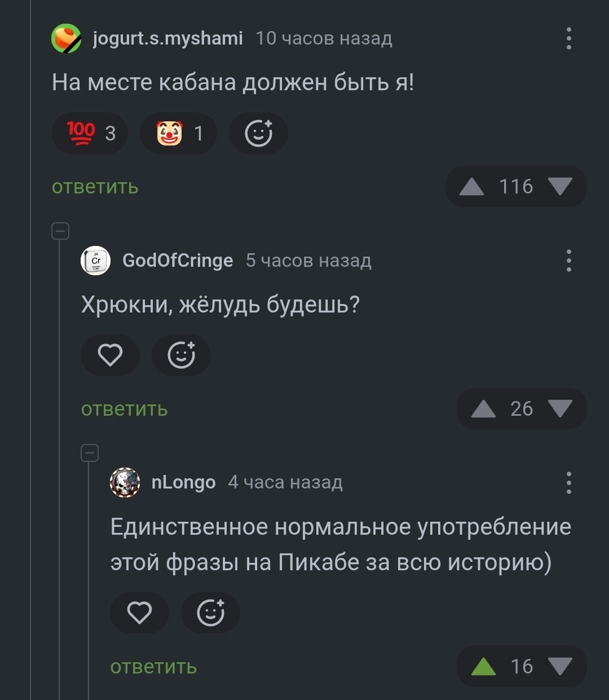Add emoji reaction to GodOfCringe comment
609x700 pixels.
click(181, 355)
